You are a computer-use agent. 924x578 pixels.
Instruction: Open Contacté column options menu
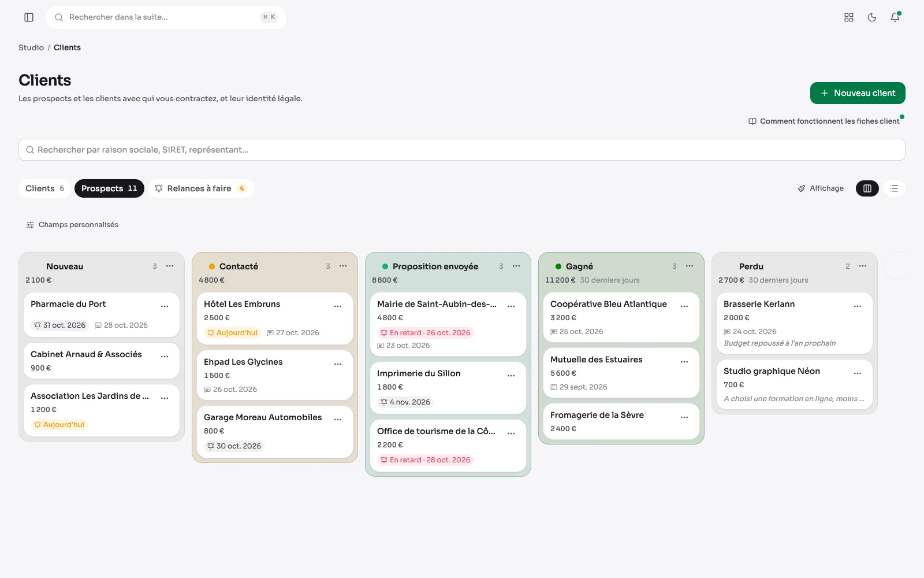pos(343,266)
